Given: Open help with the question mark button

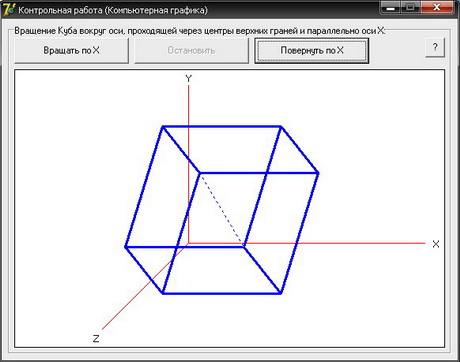Looking at the screenshot, I should 435,47.
